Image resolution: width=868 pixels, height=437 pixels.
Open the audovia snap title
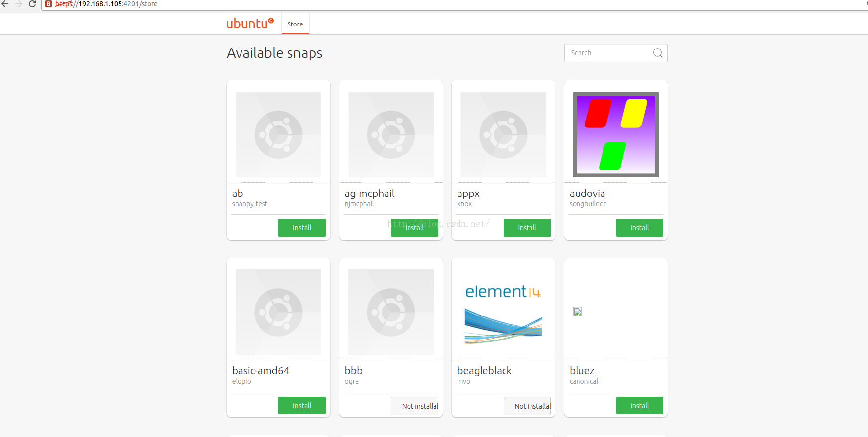click(x=587, y=194)
